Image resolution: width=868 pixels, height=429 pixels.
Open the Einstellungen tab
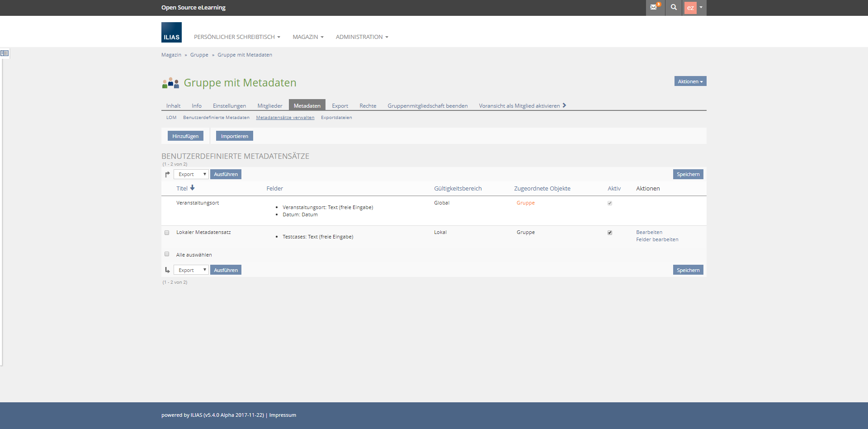[x=229, y=106]
